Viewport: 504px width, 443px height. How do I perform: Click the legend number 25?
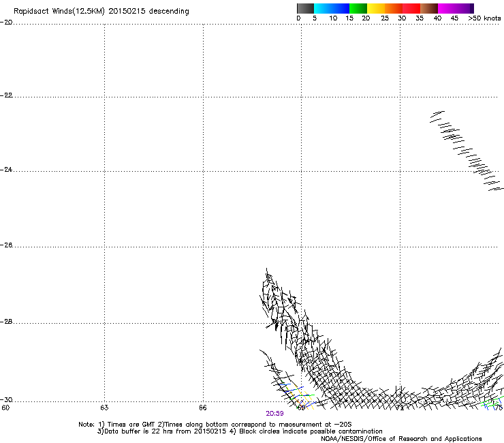(385, 18)
